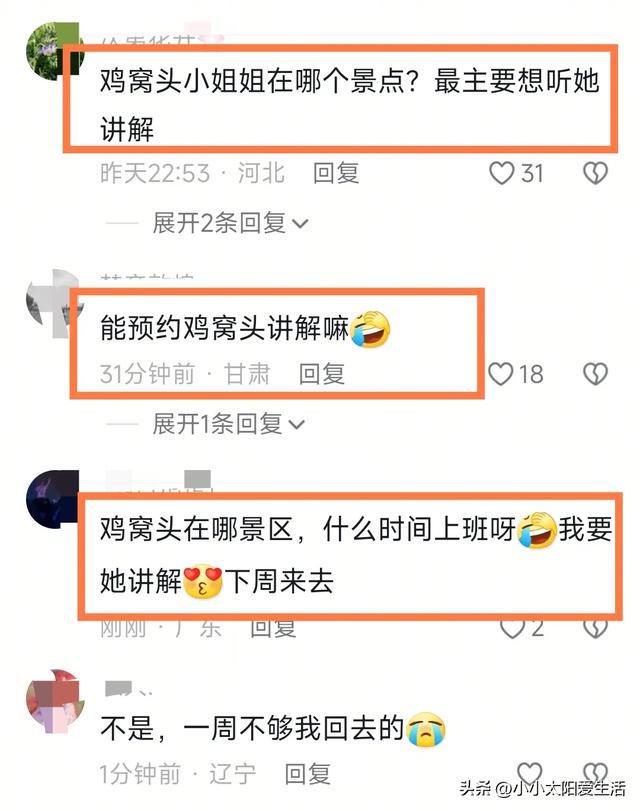Expand 展开1条回复 replies
The image size is (640, 811).
tap(228, 424)
